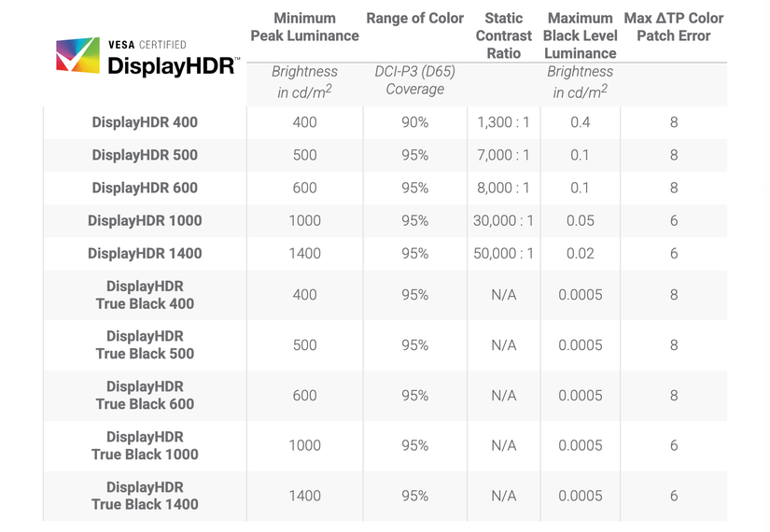Click the 95% coverage in True Black 1000 row
Viewport: 770px width, 532px height.
(x=415, y=445)
